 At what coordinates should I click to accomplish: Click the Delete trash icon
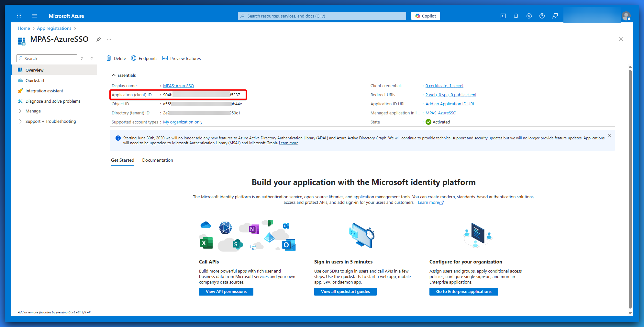pos(109,58)
